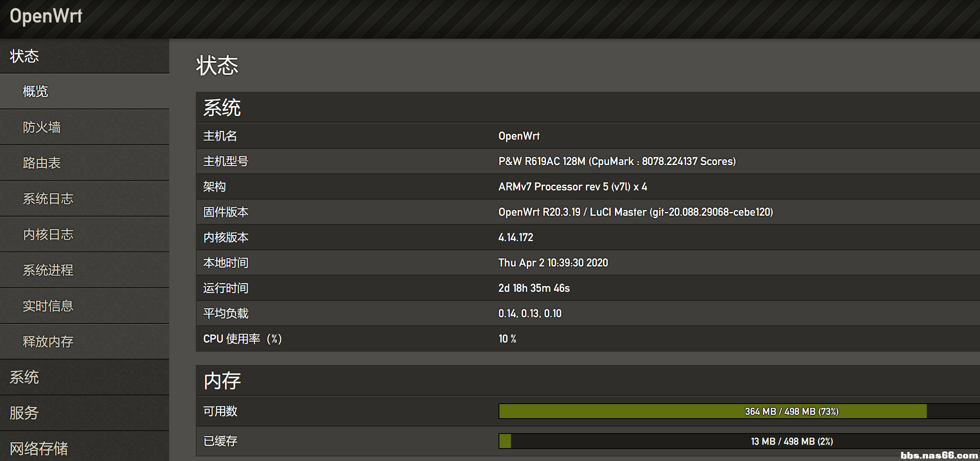This screenshot has width=980, height=461.
Task: Click the OpenWrt logo in header
Action: [46, 17]
